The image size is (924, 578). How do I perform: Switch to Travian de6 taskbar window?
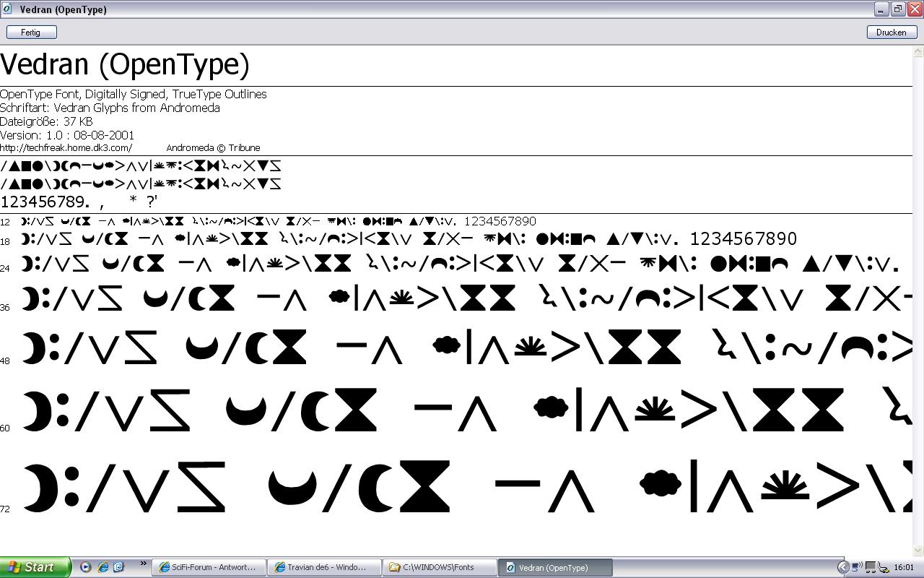point(324,567)
